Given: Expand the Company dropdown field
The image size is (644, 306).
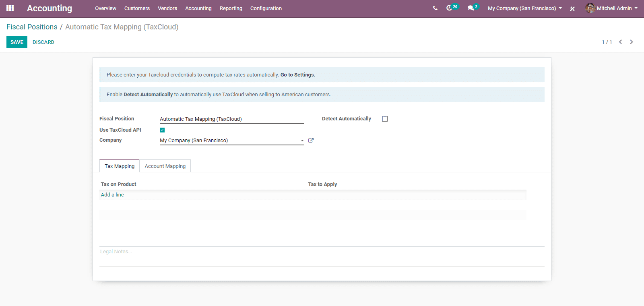Looking at the screenshot, I should point(302,141).
